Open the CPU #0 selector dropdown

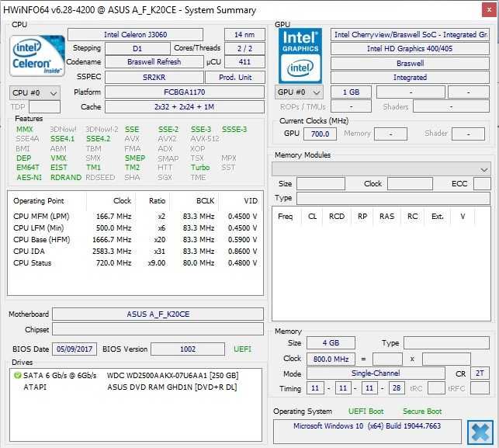pos(34,92)
